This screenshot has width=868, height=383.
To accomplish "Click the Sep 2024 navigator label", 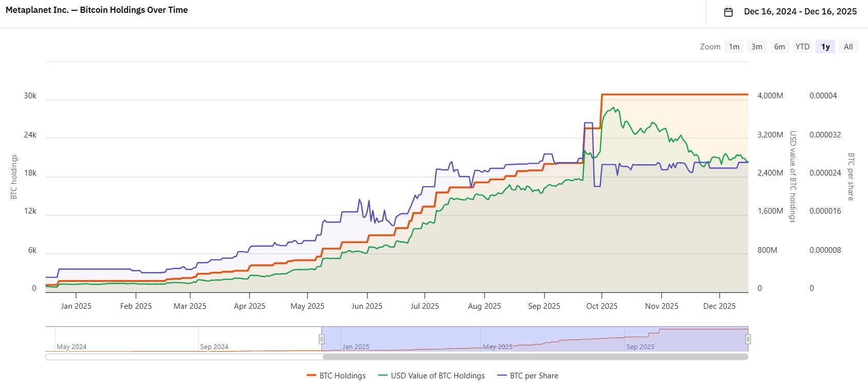I will 214,347.
